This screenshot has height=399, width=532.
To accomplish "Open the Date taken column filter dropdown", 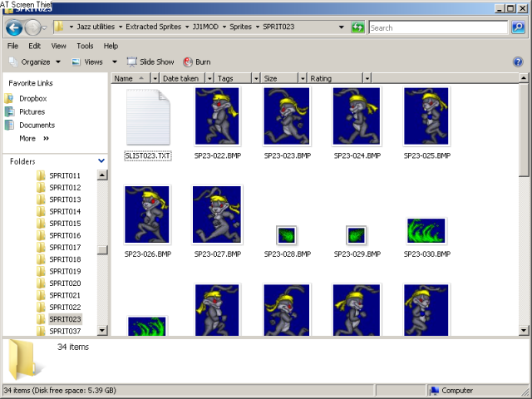I will (x=209, y=79).
